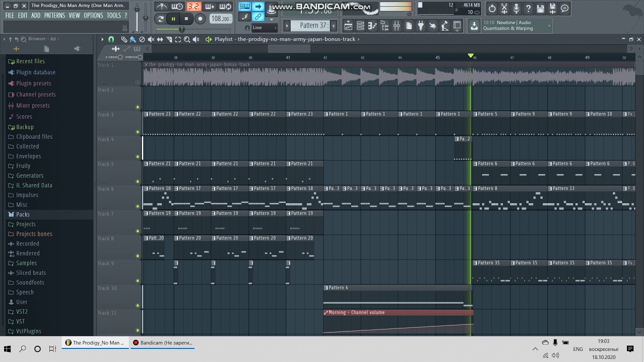The width and height of the screenshot is (644, 362).
Task: Open the TOOLS menu
Action: coord(114,16)
